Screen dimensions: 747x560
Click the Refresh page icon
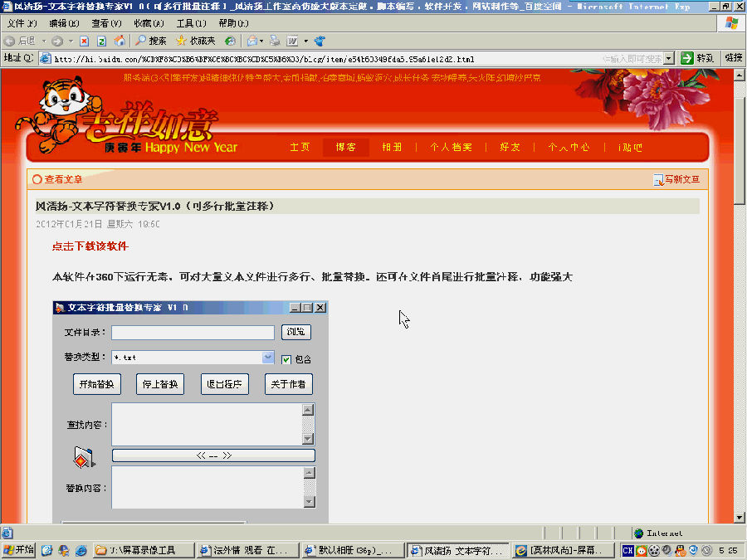click(x=101, y=41)
